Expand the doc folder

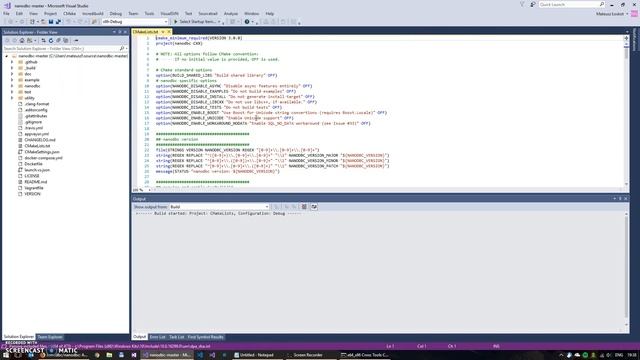coord(12,74)
